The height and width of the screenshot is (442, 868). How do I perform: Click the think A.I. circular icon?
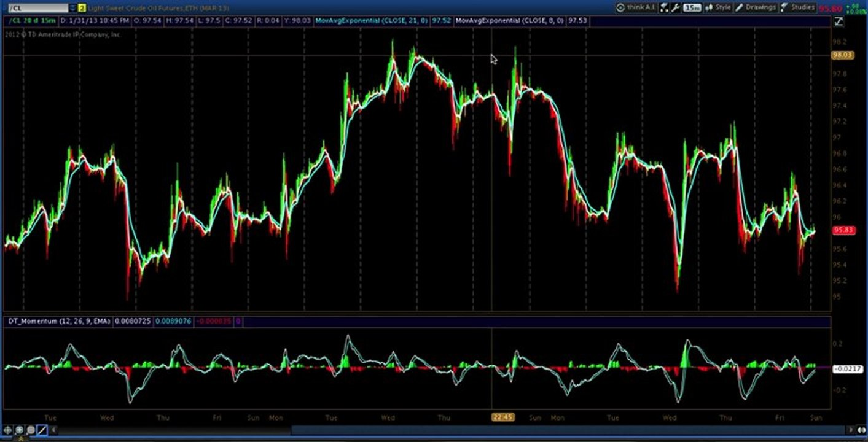[620, 8]
